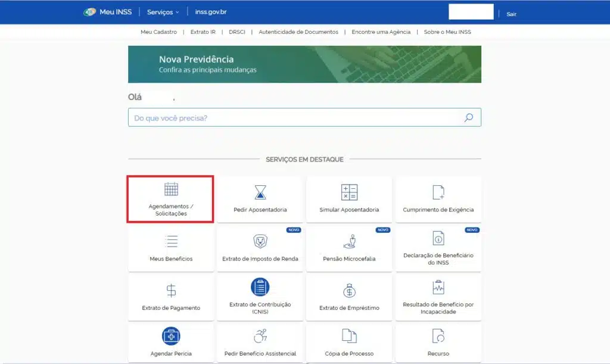The image size is (610, 364).
Task: Focus the 'Do que você precisa?' search field
Action: coord(304,117)
